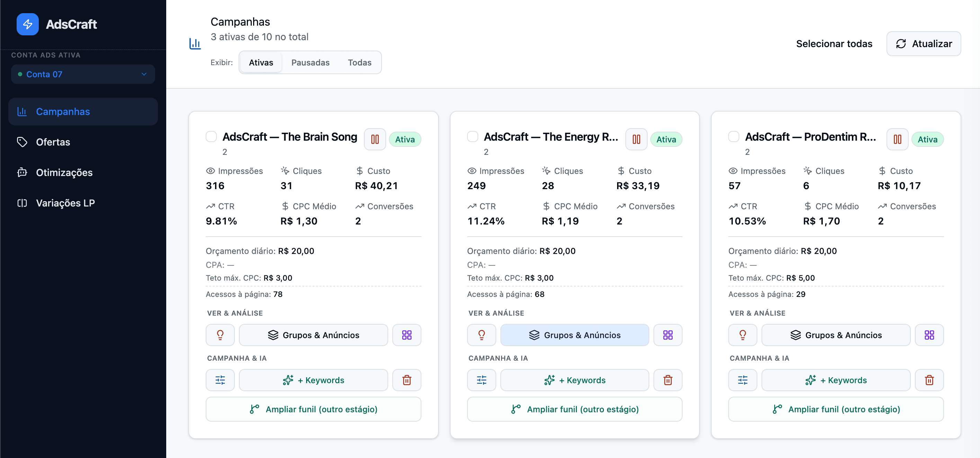This screenshot has height=458, width=980.
Task: Pause The Brain Song campaign
Action: [375, 139]
